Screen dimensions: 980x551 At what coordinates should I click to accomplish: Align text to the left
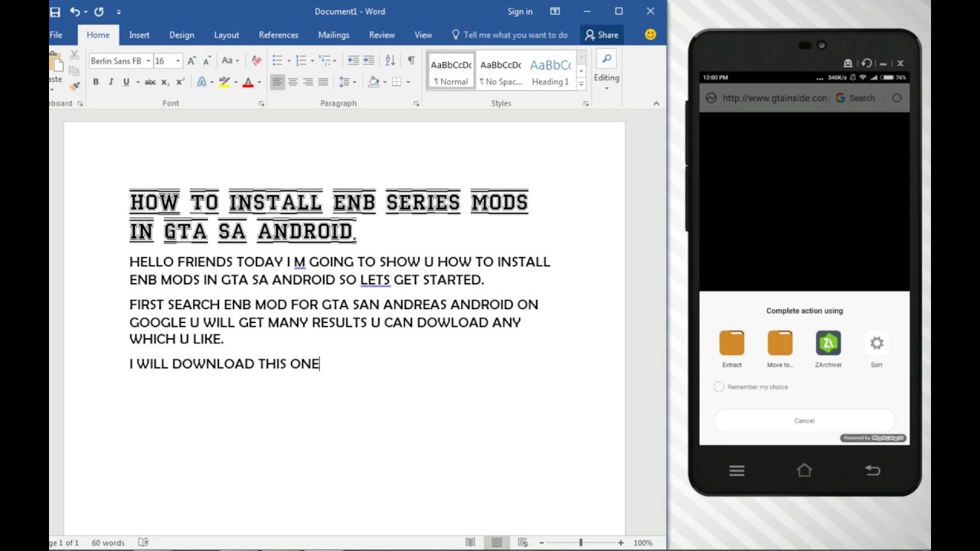pyautogui.click(x=277, y=82)
